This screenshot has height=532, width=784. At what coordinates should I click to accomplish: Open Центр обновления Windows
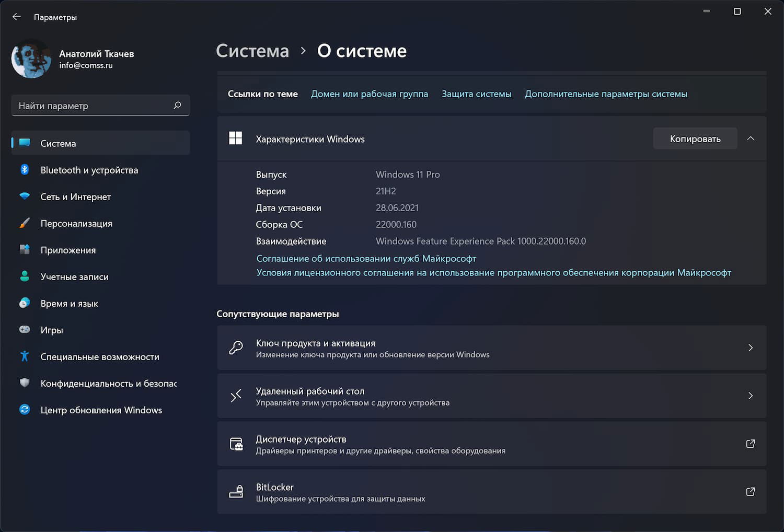101,410
